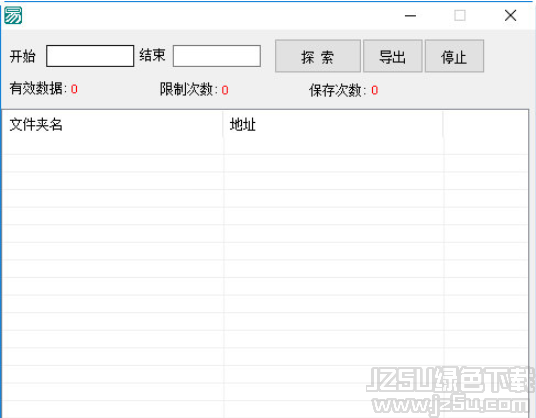Click the 文件夹名 column header
Image resolution: width=536 pixels, height=418 pixels.
coord(112,124)
